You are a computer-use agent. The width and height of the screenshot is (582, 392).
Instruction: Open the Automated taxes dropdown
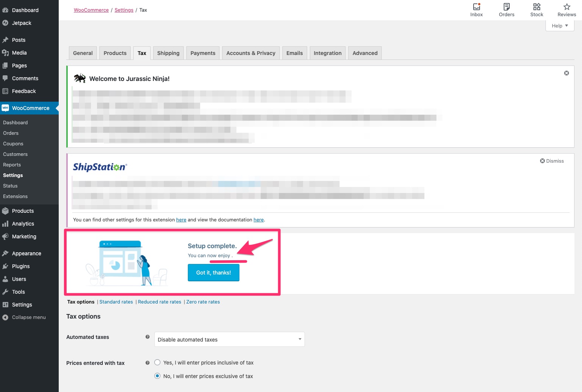230,339
